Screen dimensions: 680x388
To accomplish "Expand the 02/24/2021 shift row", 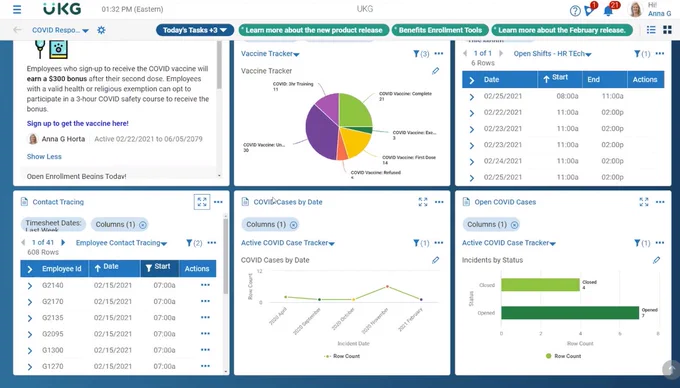I will [x=472, y=162].
